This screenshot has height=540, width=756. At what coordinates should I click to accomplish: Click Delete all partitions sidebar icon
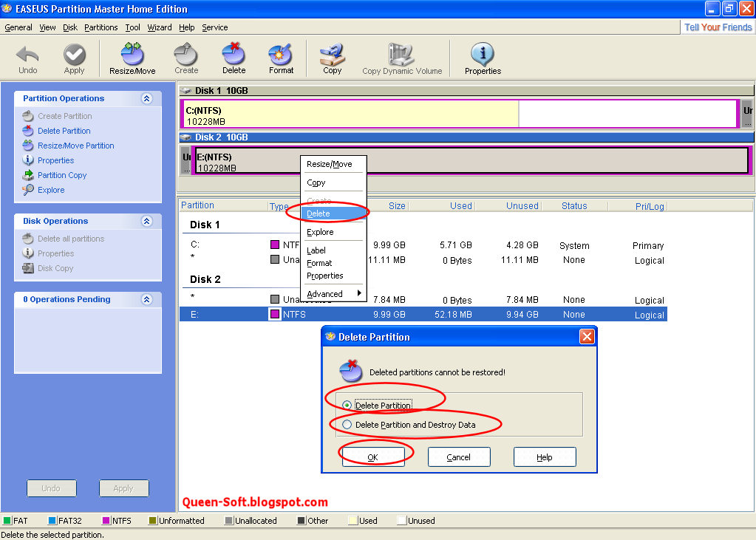click(x=28, y=238)
